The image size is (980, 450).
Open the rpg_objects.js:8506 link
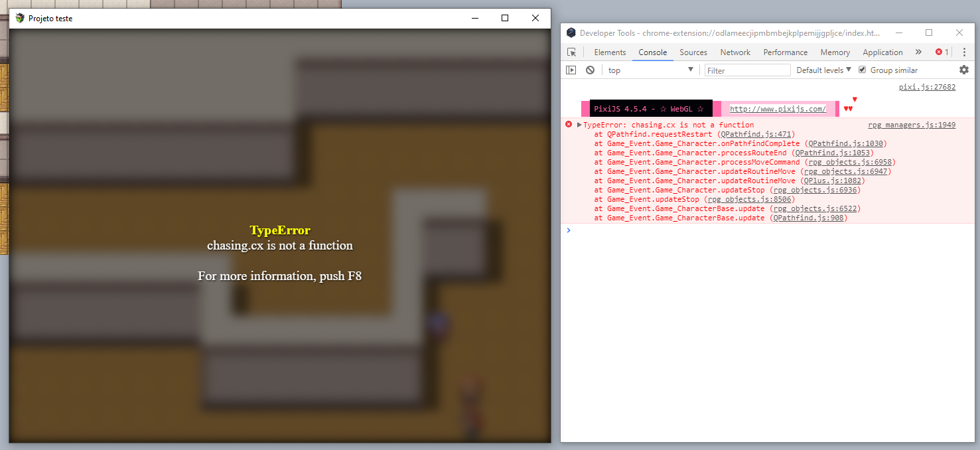point(748,199)
